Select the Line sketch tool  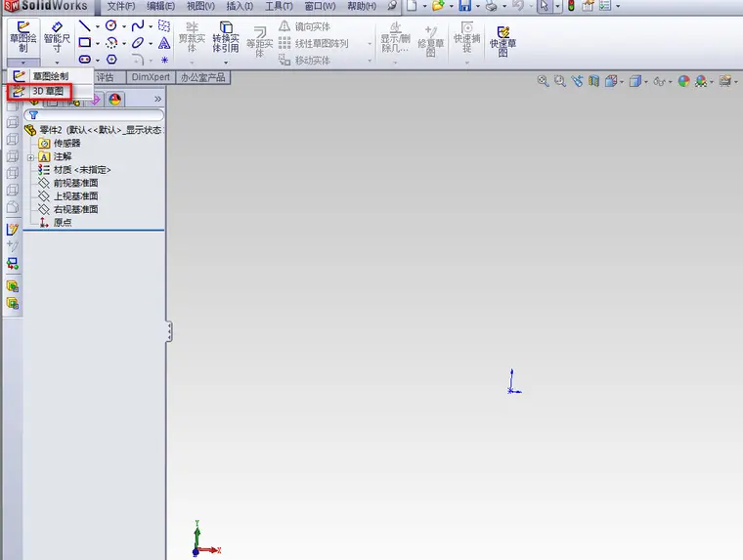click(x=85, y=26)
